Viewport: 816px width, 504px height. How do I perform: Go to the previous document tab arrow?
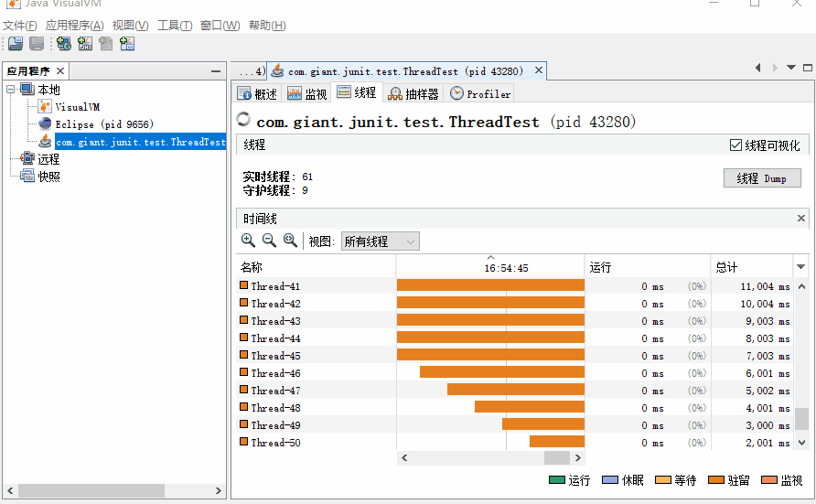pos(758,68)
